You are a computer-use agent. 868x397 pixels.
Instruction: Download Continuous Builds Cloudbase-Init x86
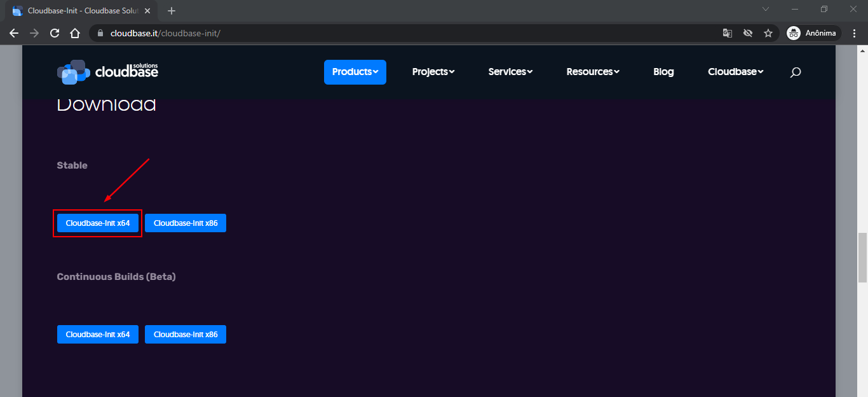click(186, 335)
